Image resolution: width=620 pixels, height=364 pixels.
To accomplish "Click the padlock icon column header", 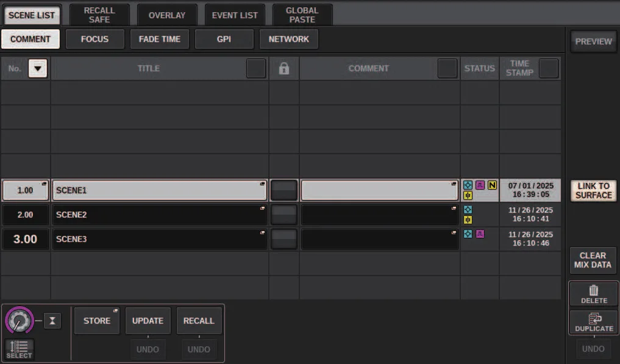I will click(x=284, y=68).
